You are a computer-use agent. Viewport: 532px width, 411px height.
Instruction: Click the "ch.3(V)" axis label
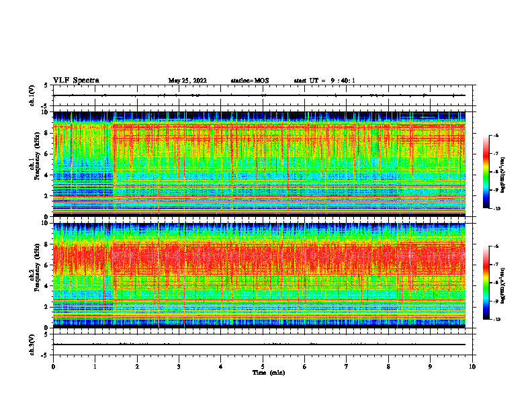[32, 345]
